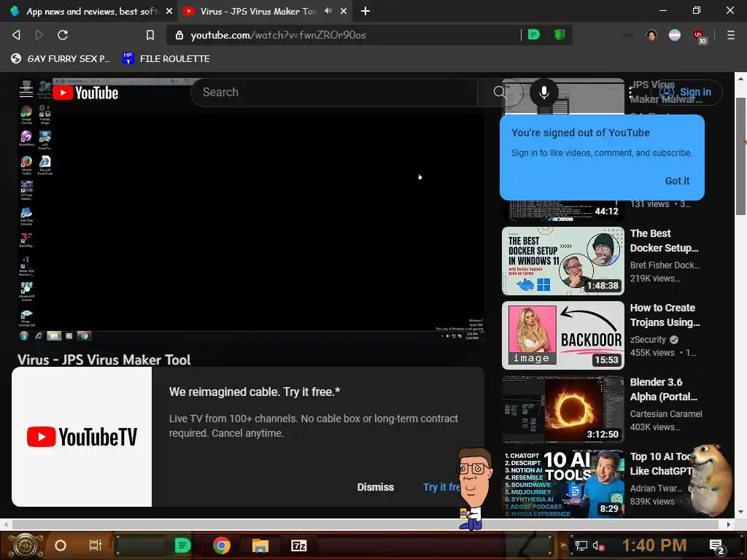Image resolution: width=747 pixels, height=560 pixels.
Task: Open Task View on the taskbar
Action: point(96,545)
